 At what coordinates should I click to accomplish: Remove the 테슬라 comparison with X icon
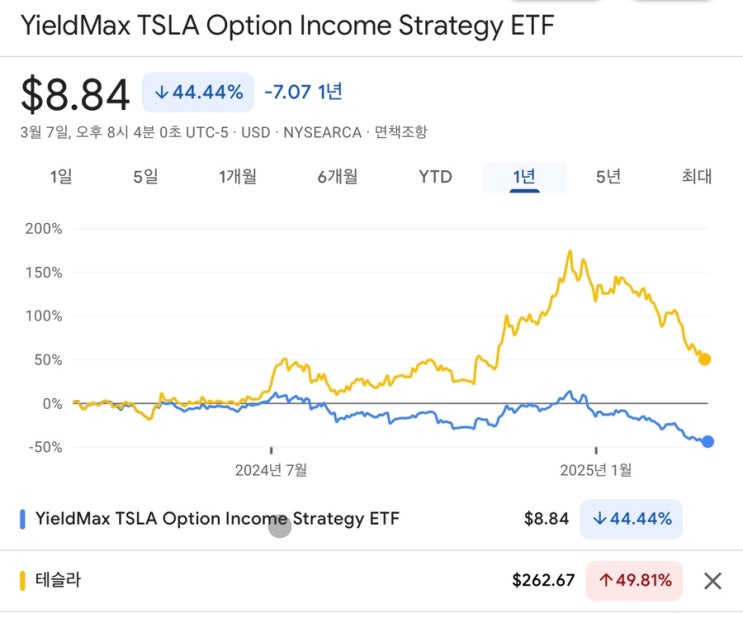[712, 581]
